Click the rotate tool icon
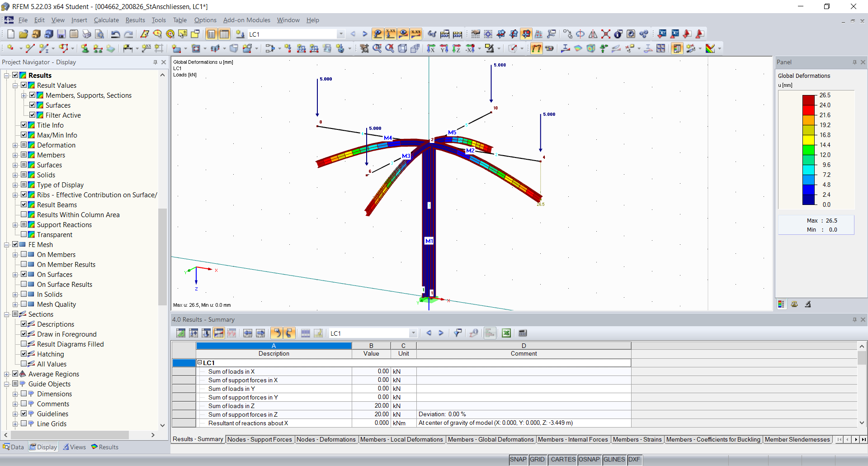Image resolution: width=868 pixels, height=466 pixels. [580, 34]
